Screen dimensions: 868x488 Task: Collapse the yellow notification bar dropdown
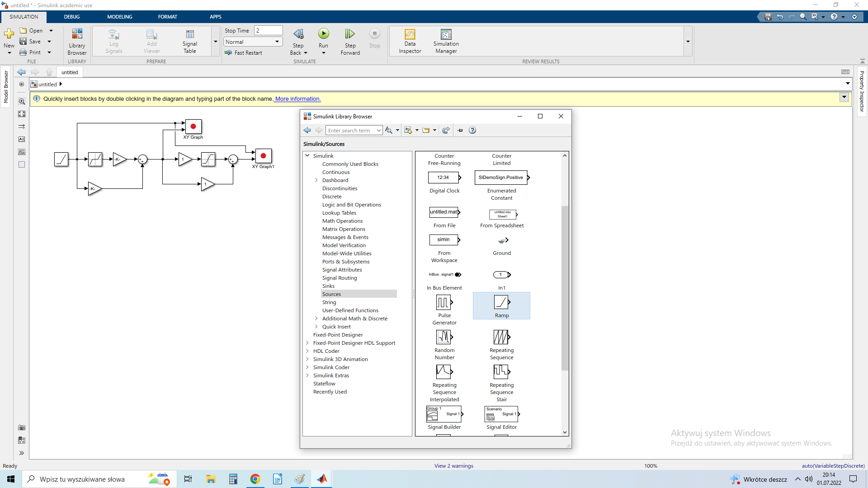[x=844, y=97]
